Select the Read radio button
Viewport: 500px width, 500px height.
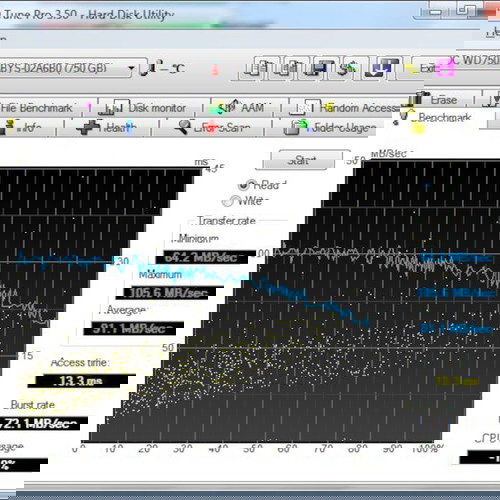tap(245, 185)
